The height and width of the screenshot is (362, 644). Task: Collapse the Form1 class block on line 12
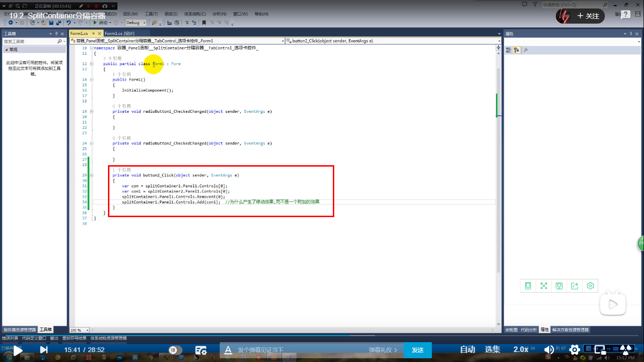pyautogui.click(x=91, y=64)
